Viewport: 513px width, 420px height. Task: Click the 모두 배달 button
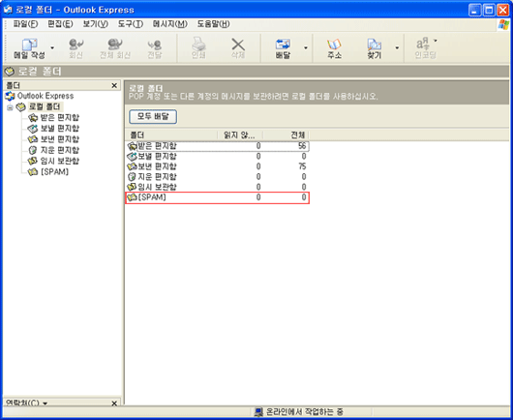[x=153, y=117]
